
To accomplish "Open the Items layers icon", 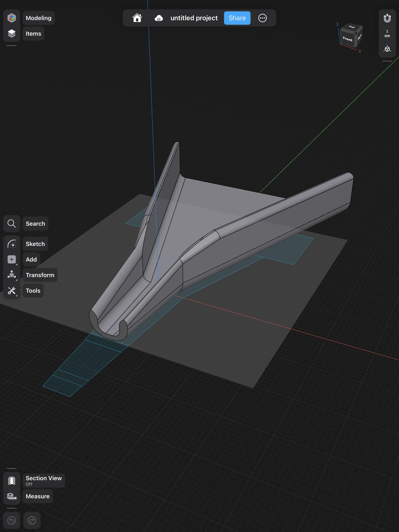I will [x=11, y=33].
